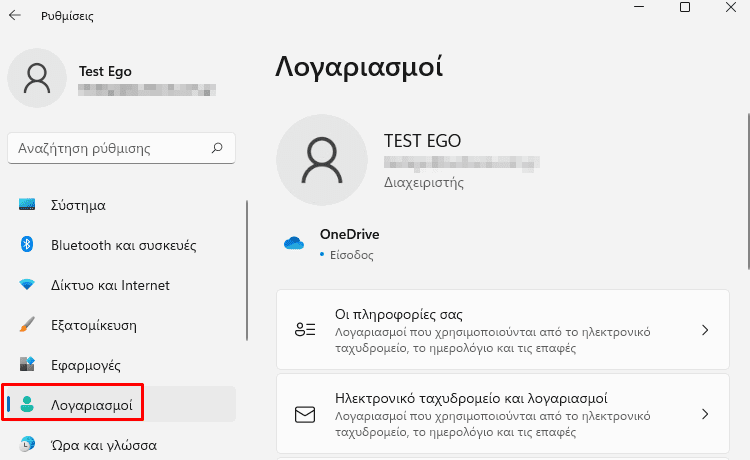
Task: Click the Wi-Fi network icon
Action: tap(27, 285)
